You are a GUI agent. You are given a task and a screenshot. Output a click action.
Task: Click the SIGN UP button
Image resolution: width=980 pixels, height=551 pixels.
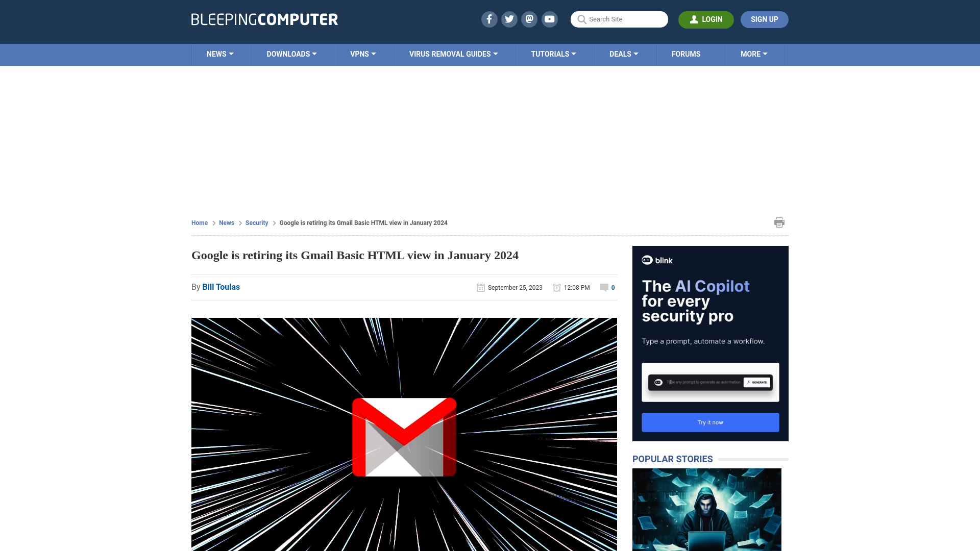click(764, 19)
